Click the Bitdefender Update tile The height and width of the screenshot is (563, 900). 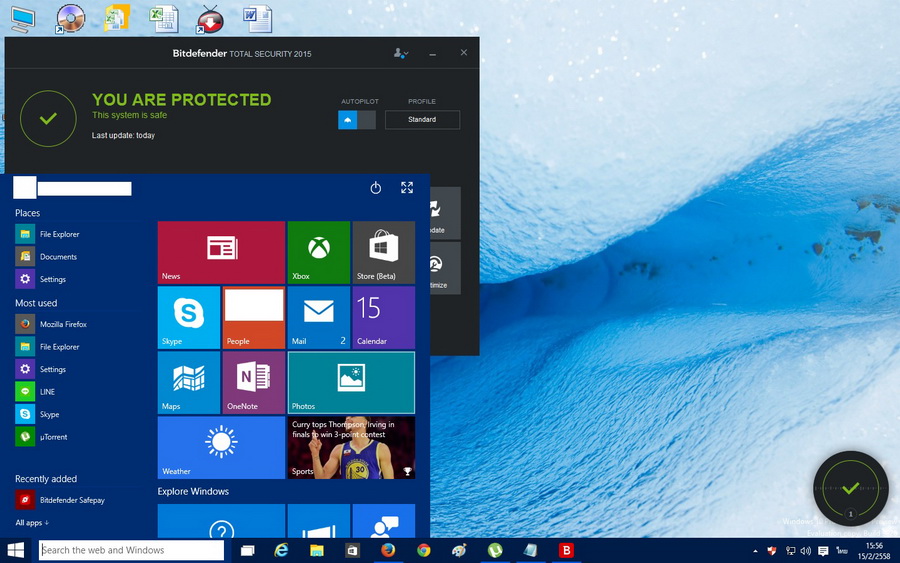click(x=446, y=212)
